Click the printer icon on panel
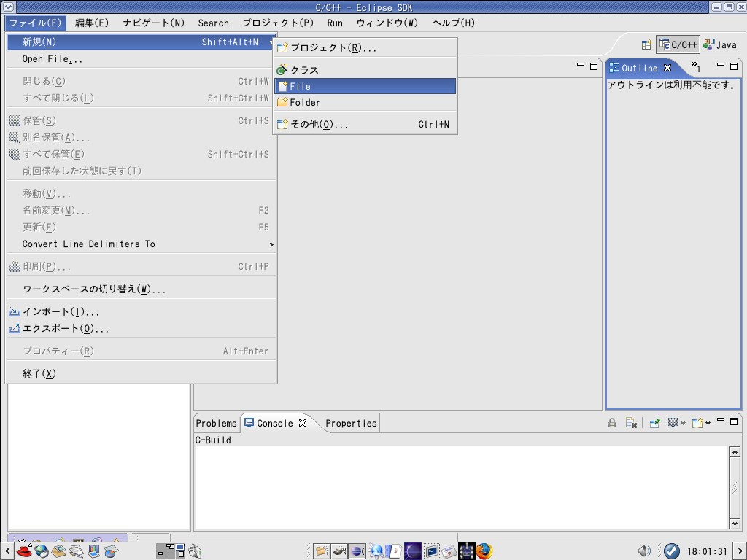Image resolution: width=747 pixels, height=560 pixels. click(x=195, y=551)
